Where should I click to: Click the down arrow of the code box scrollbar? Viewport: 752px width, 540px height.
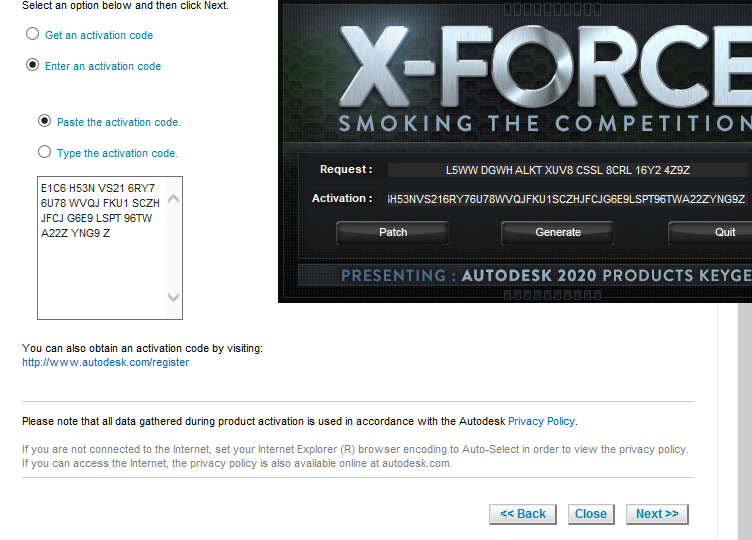click(x=174, y=297)
